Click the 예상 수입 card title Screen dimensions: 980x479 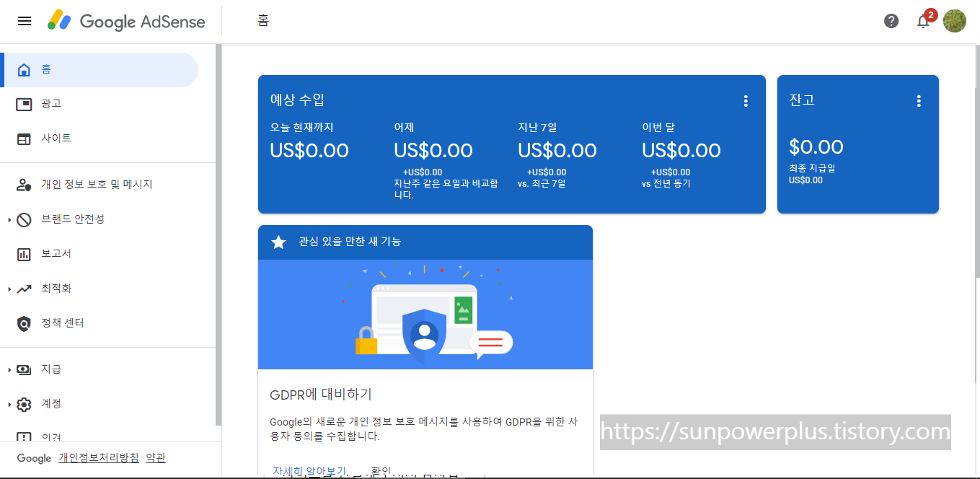(297, 100)
